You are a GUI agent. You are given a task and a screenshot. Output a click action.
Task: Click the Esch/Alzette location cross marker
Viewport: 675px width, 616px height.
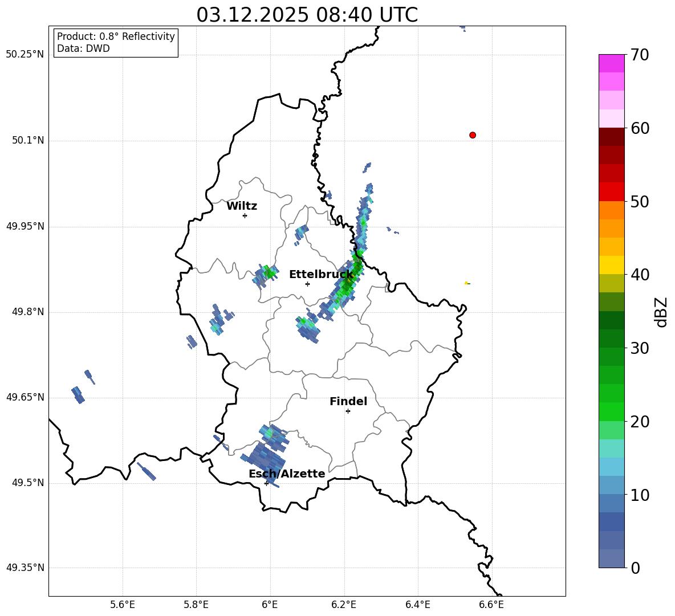[x=266, y=483]
